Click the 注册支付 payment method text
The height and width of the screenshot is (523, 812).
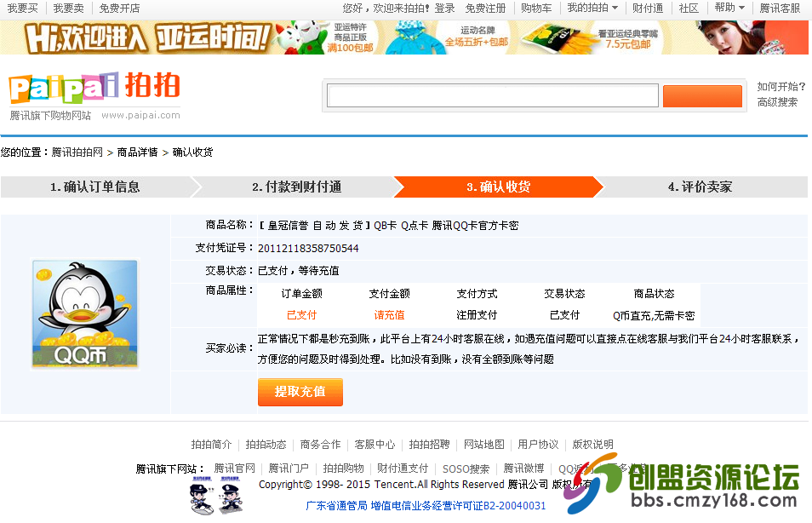point(477,315)
